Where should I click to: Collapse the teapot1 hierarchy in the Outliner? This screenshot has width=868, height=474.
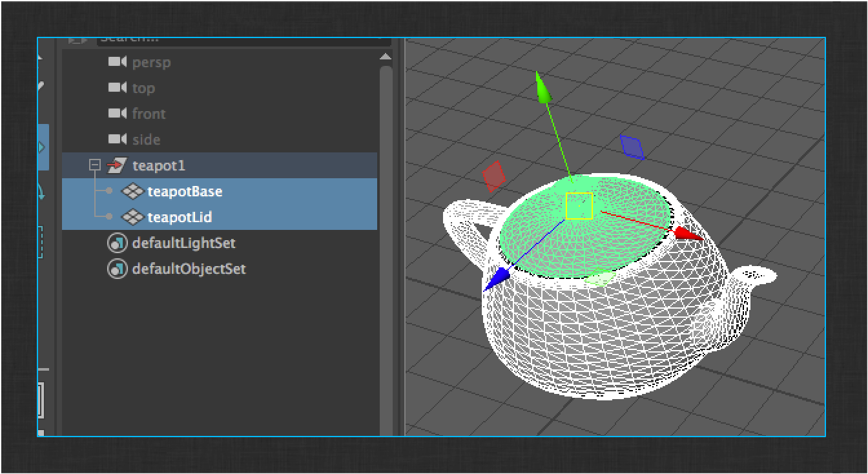[95, 165]
